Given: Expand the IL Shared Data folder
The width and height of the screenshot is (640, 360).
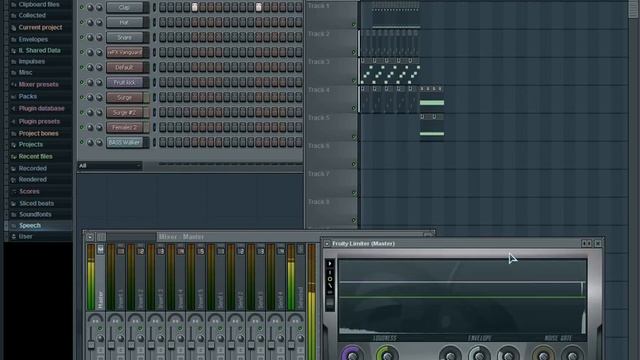Looking at the screenshot, I should coord(39,51).
